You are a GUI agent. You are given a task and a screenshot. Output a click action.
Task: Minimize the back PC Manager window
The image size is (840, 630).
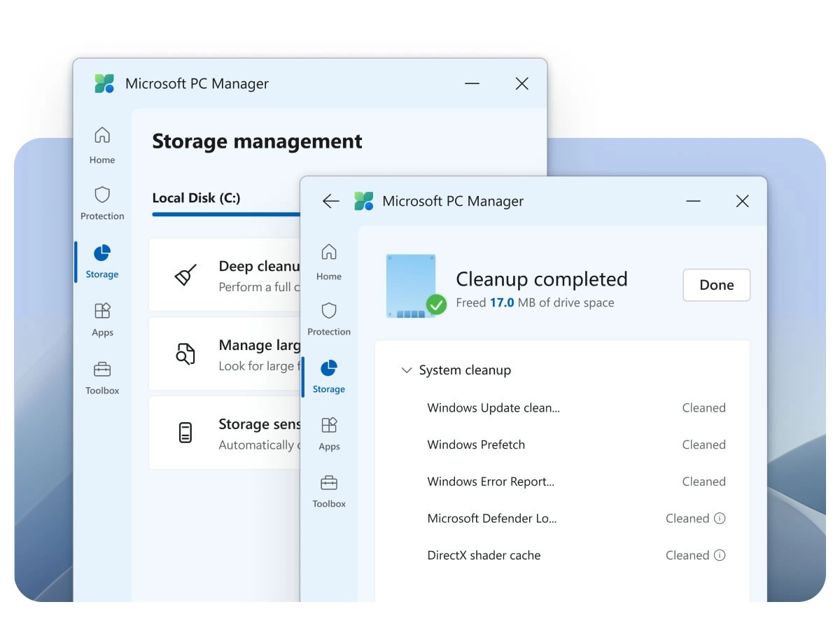pyautogui.click(x=472, y=84)
